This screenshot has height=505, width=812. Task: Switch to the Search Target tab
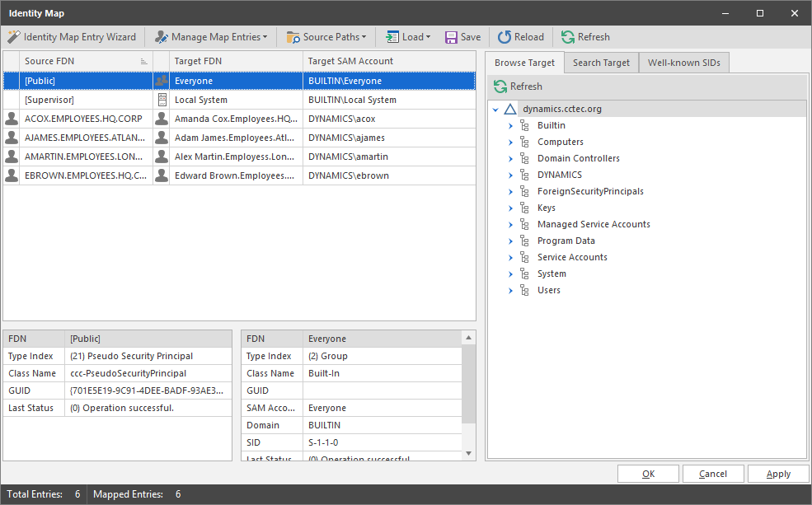click(x=601, y=63)
